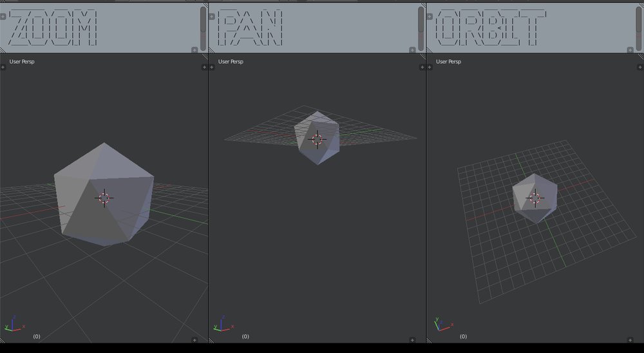Click 'User Persp' label in ZOOM viewport

[22, 62]
